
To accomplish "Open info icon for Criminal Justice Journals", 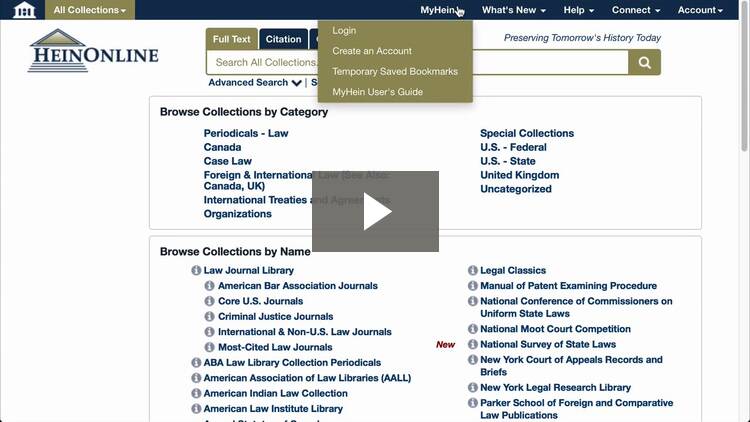I will pos(210,316).
